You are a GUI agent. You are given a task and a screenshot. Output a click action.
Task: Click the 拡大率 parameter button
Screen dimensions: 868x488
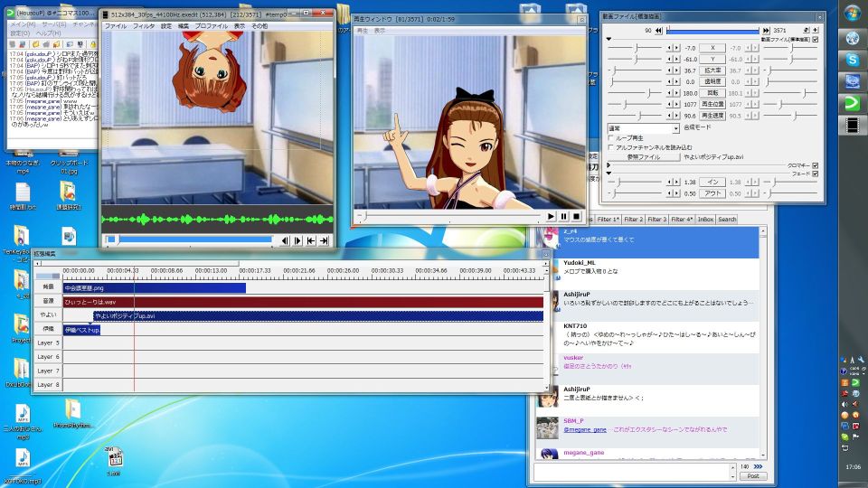[712, 70]
